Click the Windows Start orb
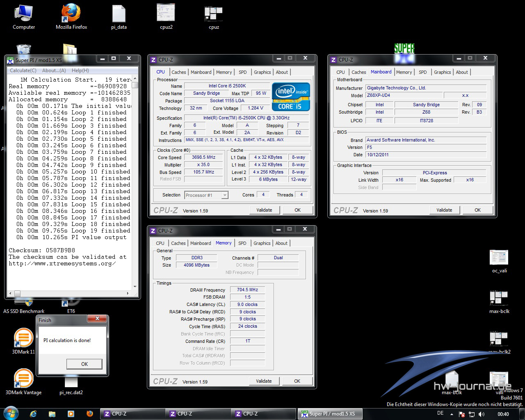The height and width of the screenshot is (420, 525). tap(11, 413)
